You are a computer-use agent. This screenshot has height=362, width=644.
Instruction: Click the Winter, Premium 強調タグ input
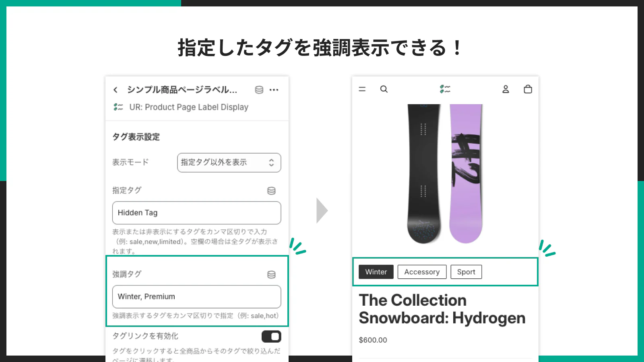tap(196, 296)
